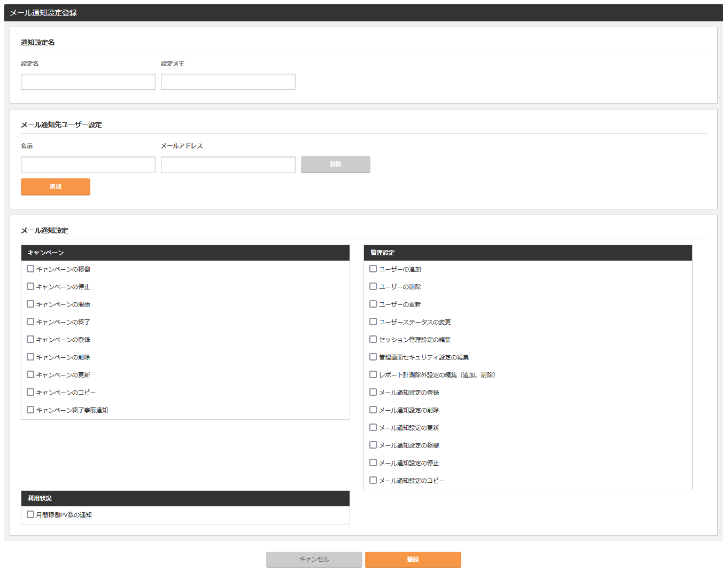728x572 pixels.
Task: Check ユーザーの削除 checkbox
Action: click(x=373, y=287)
